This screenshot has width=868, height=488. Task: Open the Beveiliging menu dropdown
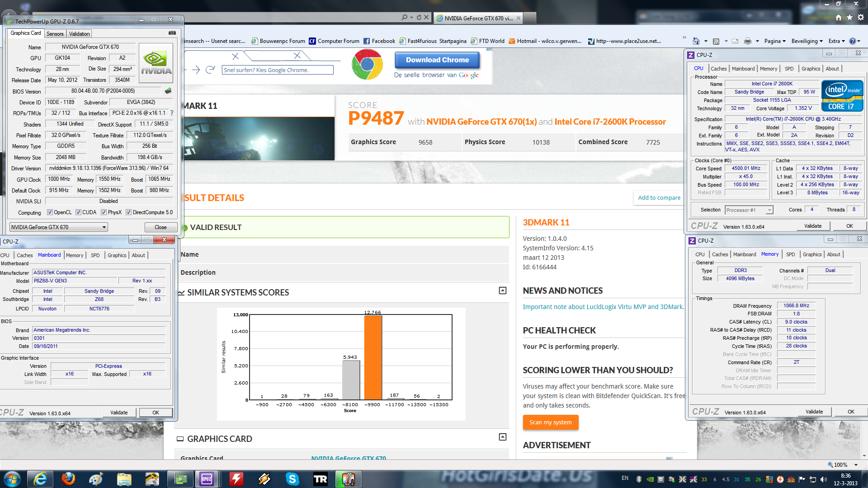(x=807, y=41)
